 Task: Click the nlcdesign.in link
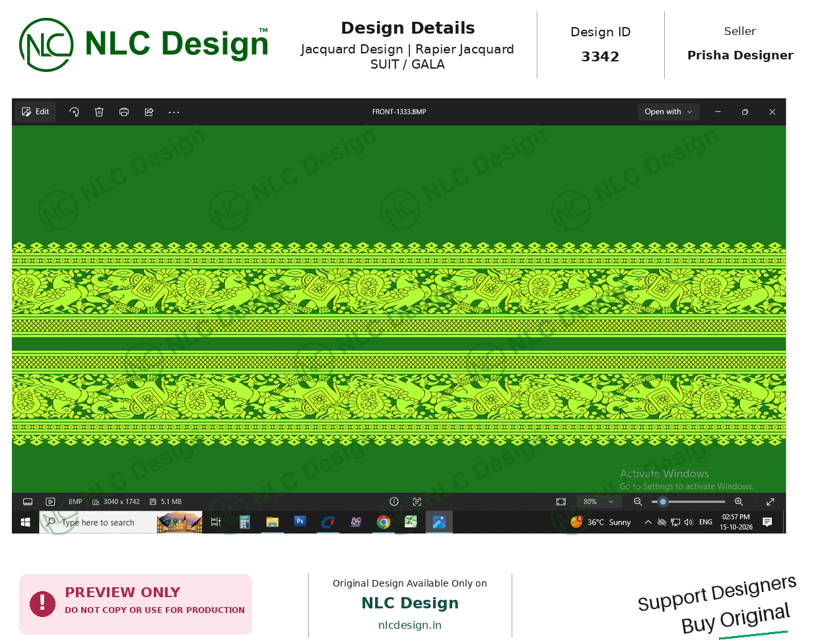(410, 626)
